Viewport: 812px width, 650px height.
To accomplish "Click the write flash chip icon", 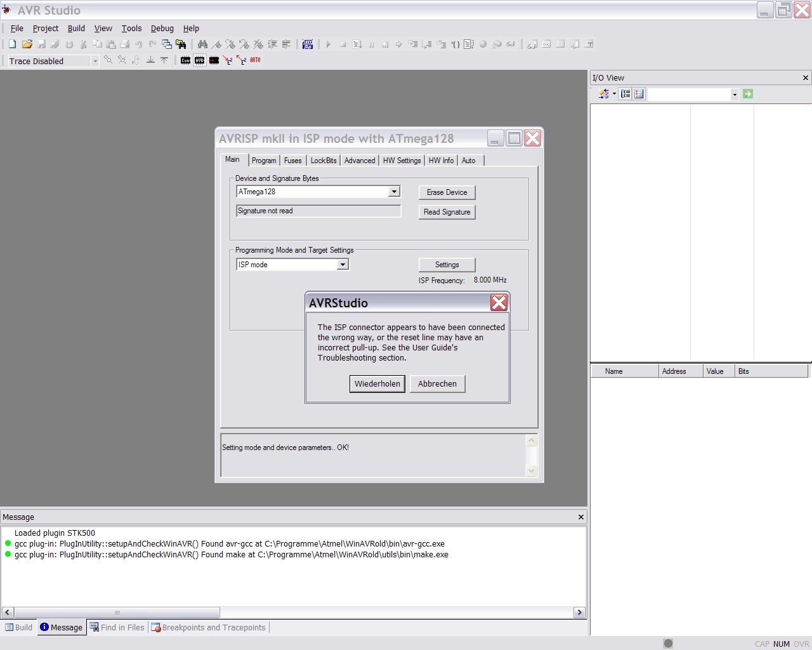I will (x=214, y=60).
